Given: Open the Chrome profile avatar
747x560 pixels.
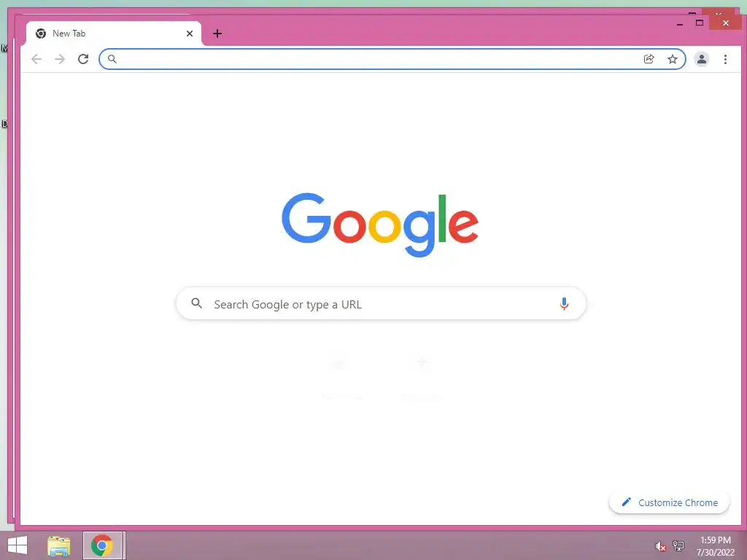Looking at the screenshot, I should click(x=701, y=59).
